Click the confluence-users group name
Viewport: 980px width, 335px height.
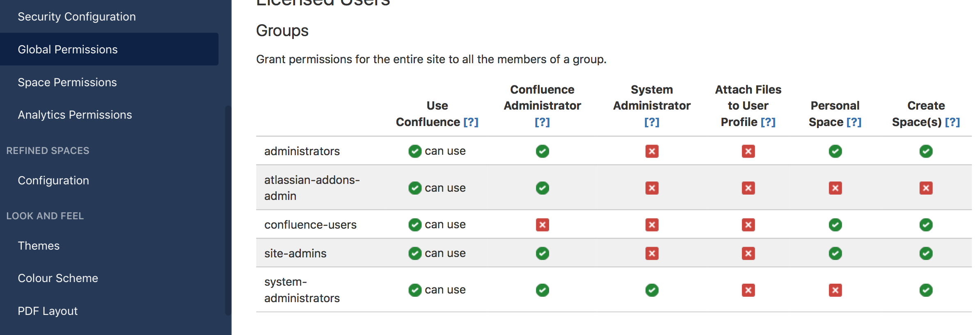click(x=310, y=225)
